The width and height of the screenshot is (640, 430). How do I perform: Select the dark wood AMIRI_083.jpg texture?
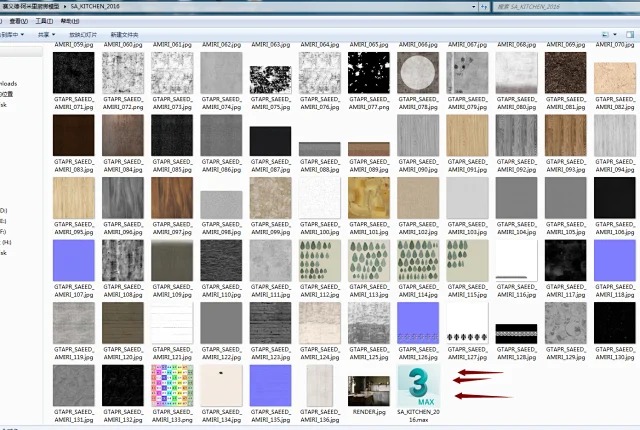(73, 134)
